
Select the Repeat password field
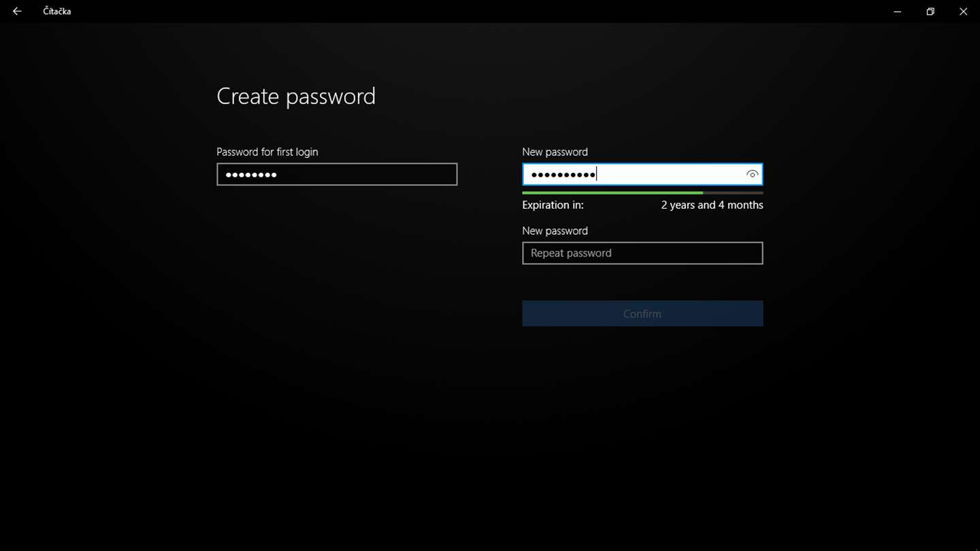click(642, 253)
